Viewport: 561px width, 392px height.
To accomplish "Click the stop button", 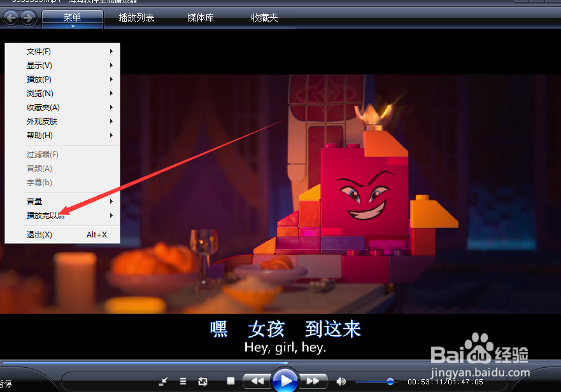I will click(x=231, y=381).
